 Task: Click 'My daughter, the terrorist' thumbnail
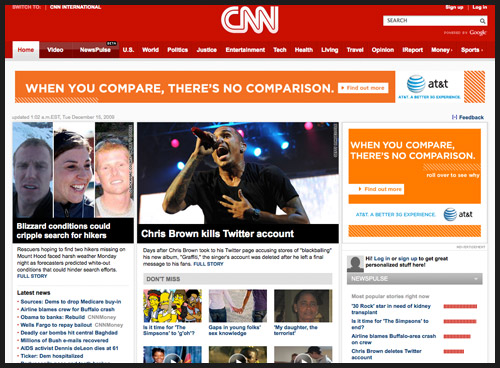click(303, 306)
